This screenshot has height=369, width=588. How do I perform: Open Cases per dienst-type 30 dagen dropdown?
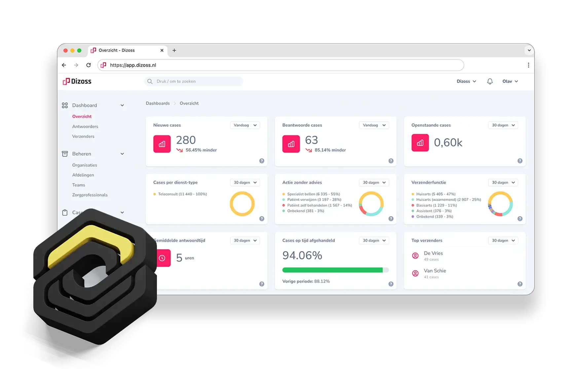point(245,183)
